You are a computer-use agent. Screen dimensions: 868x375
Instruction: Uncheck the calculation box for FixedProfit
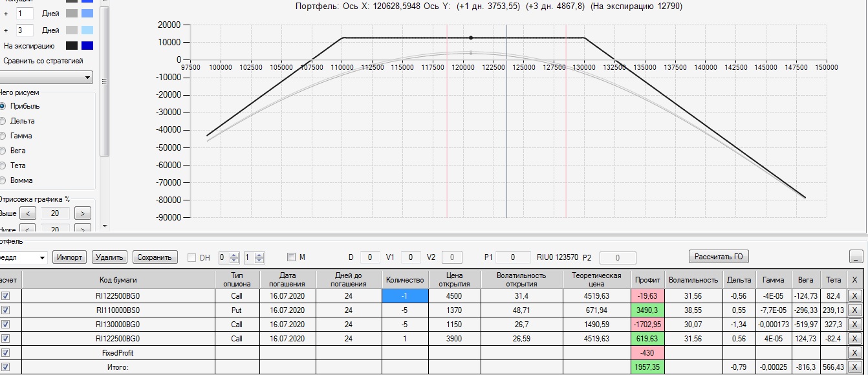[x=6, y=352]
